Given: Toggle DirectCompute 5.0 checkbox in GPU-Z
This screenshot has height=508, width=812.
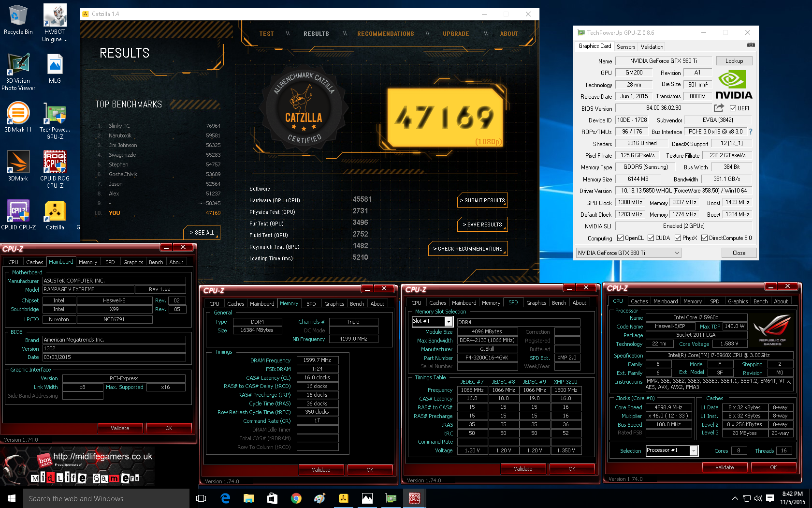Looking at the screenshot, I should [705, 238].
